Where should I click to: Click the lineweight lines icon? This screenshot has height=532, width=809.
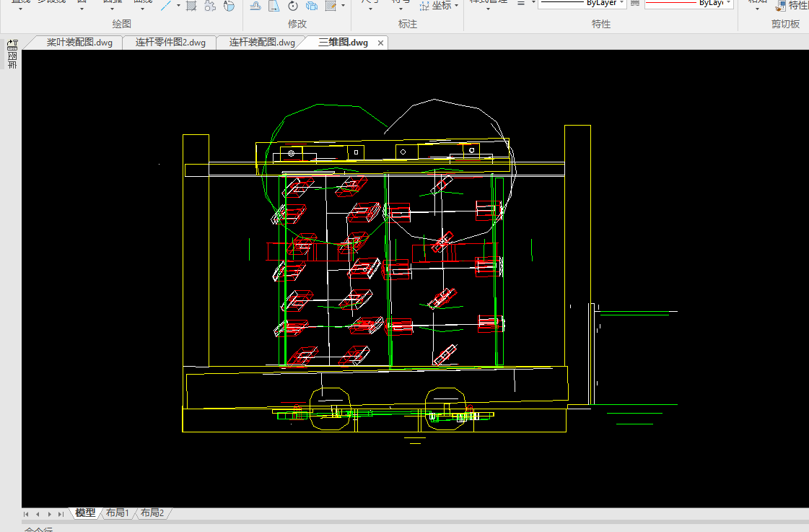click(521, 3)
